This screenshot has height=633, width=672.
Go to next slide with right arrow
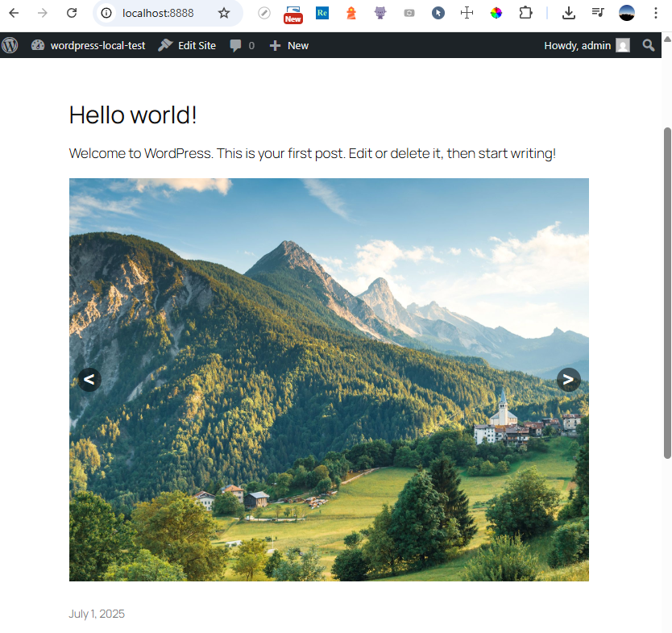(568, 379)
